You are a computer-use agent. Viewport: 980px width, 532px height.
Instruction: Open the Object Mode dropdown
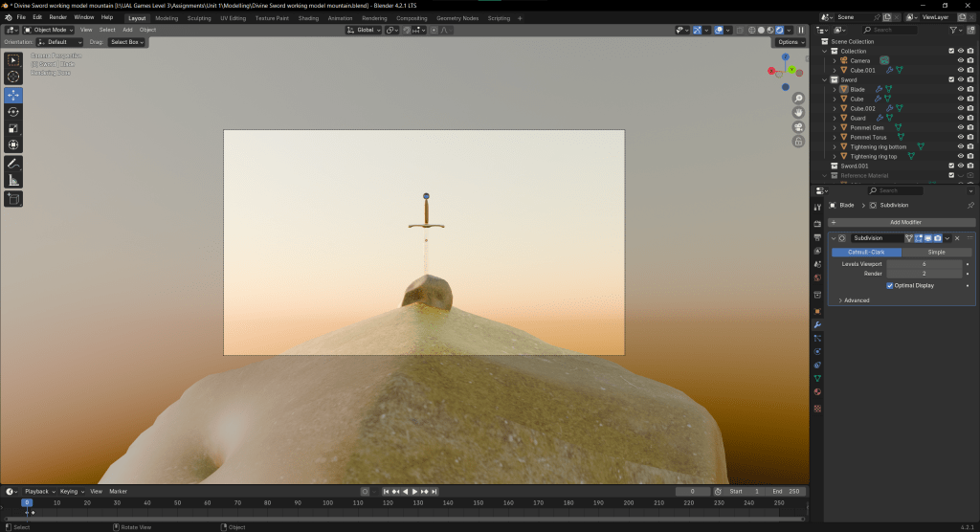tap(50, 30)
